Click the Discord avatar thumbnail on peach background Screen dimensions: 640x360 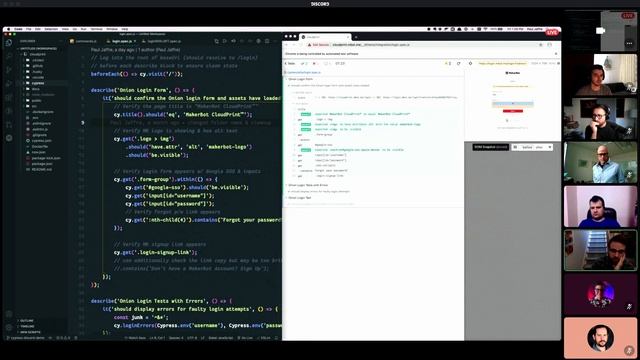click(x=600, y=338)
